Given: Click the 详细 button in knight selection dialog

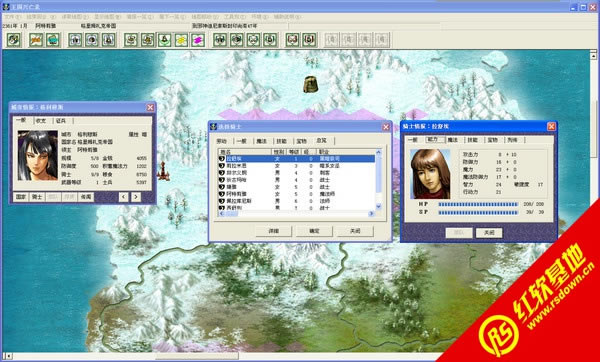Looking at the screenshot, I should pos(274,231).
